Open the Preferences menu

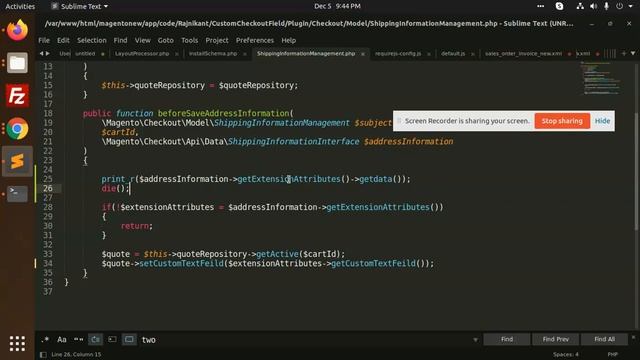coord(255,40)
